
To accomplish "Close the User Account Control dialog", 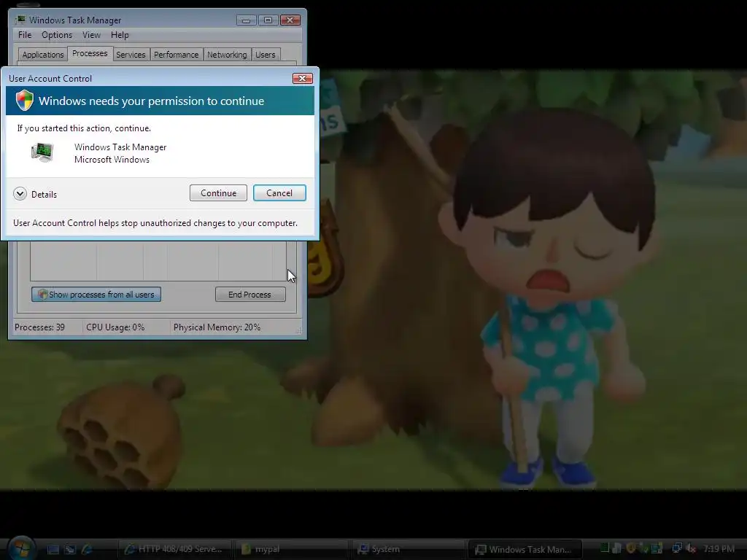I will click(302, 78).
